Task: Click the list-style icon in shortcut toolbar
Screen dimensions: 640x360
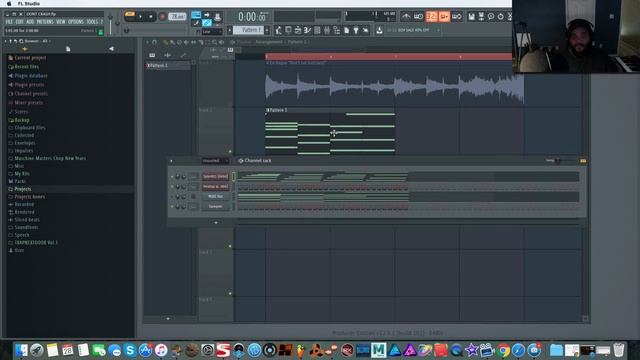Action: 317,30
